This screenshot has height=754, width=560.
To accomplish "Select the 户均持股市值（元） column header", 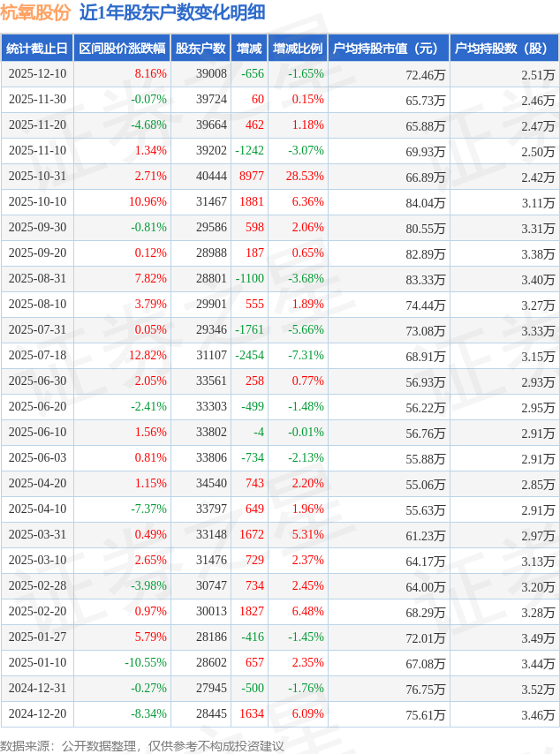I will click(389, 49).
